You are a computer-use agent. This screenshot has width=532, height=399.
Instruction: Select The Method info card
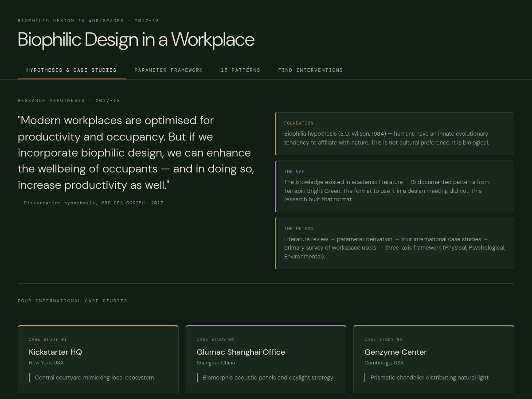point(395,243)
